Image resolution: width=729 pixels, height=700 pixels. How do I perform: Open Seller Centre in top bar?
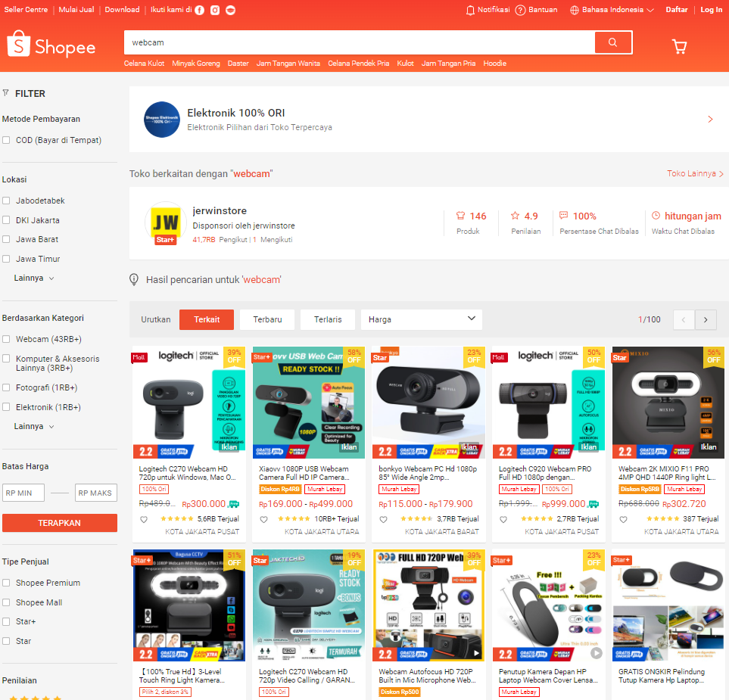click(26, 9)
